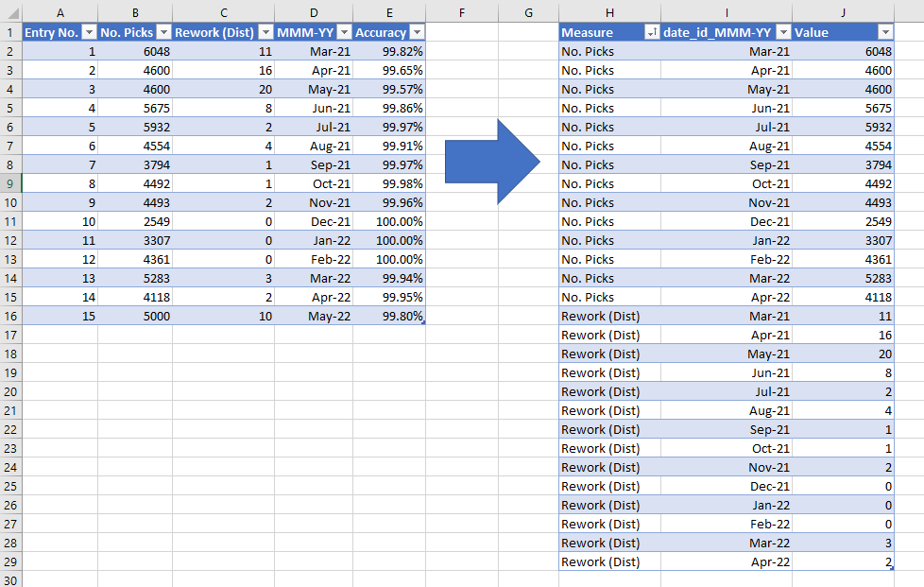Click the filter icon on the Value header
This screenshot has height=587, width=924.
pos(884,31)
